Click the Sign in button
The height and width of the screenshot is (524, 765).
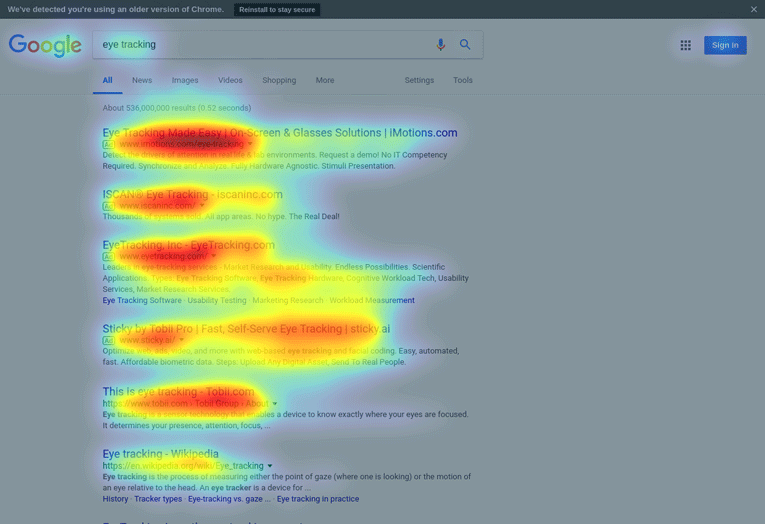(x=725, y=45)
